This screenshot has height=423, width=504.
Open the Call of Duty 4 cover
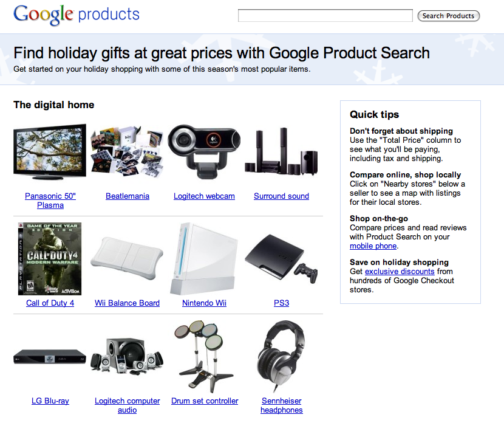(x=50, y=259)
